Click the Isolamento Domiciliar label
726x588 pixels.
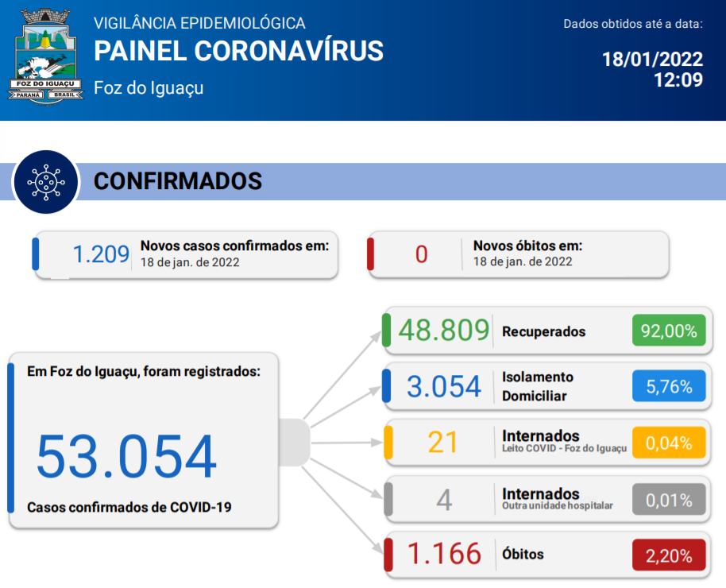[538, 386]
